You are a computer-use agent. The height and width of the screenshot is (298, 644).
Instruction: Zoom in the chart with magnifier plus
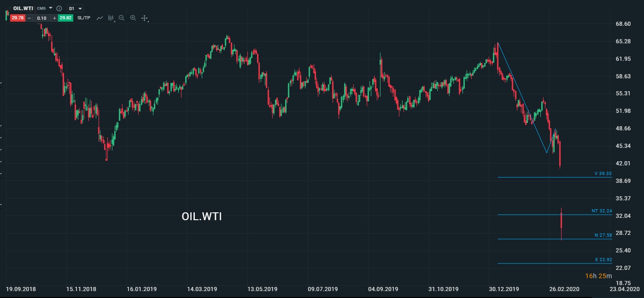pyautogui.click(x=133, y=18)
